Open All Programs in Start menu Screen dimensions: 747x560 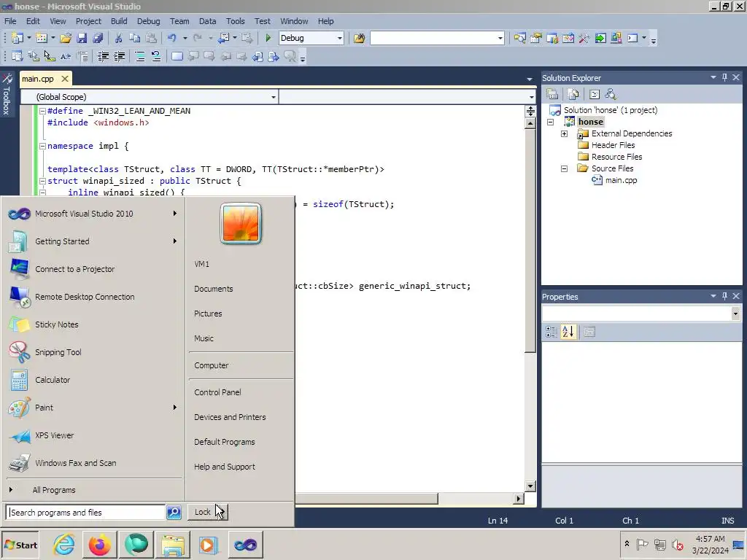click(x=54, y=490)
